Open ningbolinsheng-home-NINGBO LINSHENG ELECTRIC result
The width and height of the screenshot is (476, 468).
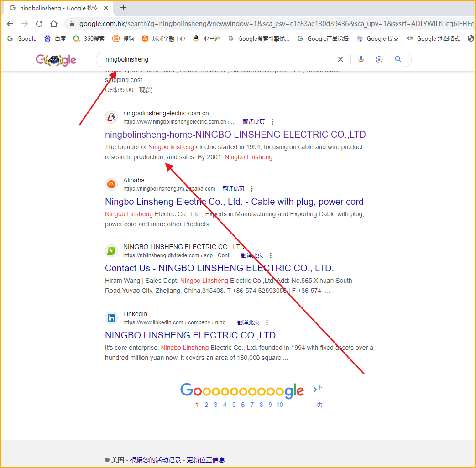pos(235,135)
